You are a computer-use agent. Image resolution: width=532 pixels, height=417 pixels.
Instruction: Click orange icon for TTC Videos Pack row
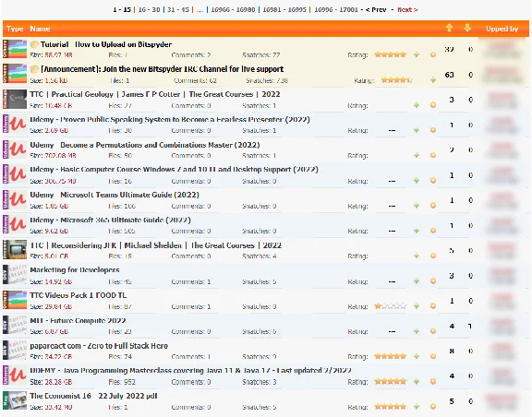pyautogui.click(x=433, y=306)
